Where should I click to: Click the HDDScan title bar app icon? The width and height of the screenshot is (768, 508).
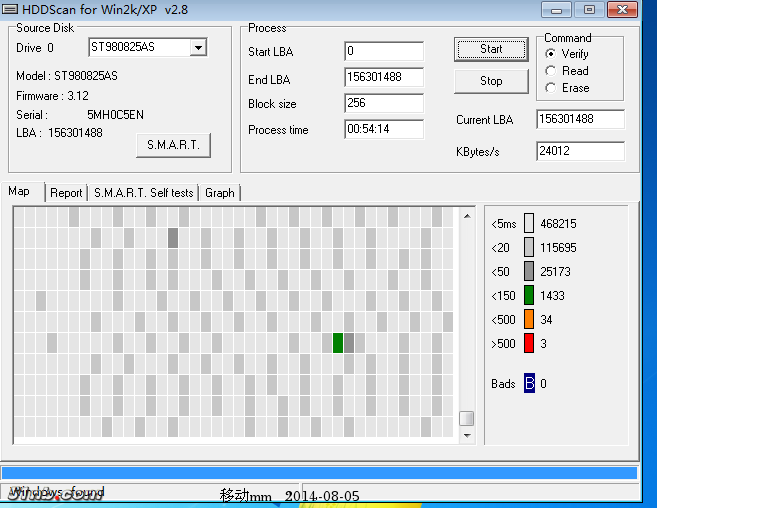click(x=10, y=9)
